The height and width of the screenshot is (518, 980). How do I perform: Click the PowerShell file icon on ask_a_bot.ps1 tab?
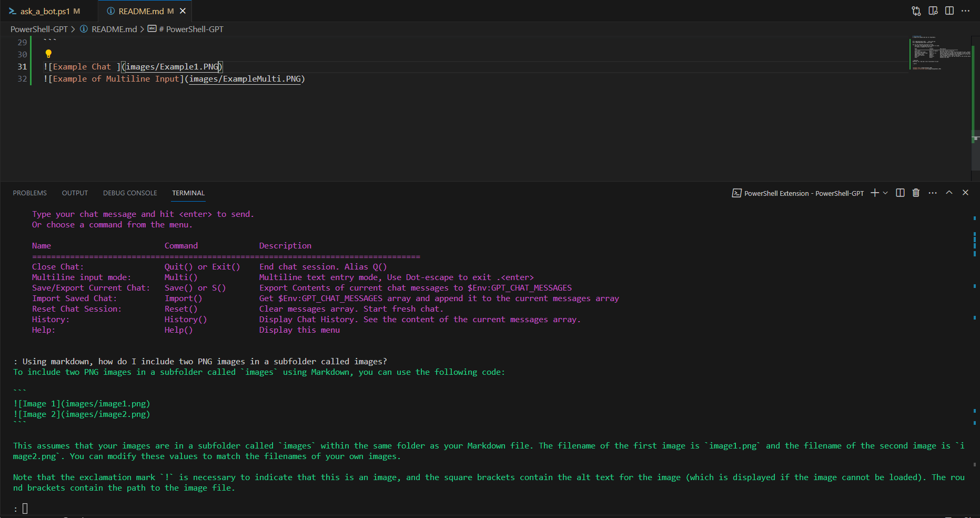(13, 11)
